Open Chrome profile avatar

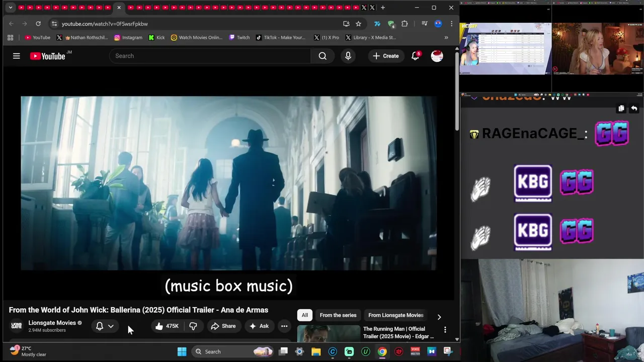pos(438,24)
